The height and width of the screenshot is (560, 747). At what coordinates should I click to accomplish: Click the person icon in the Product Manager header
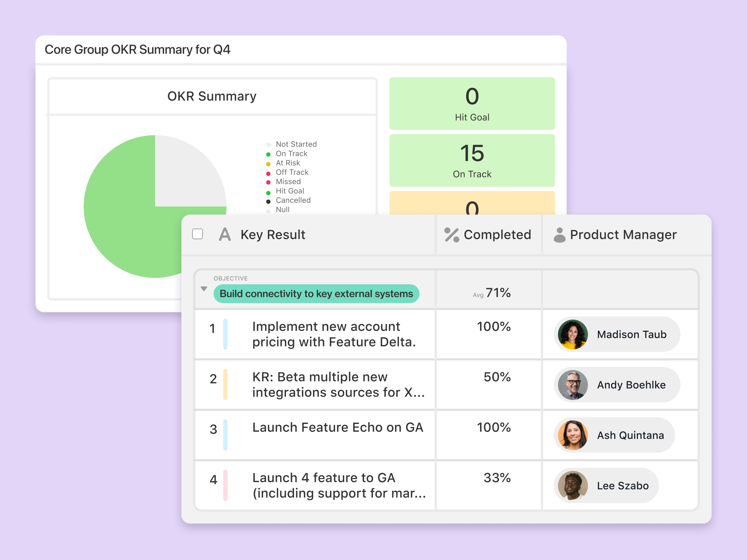click(x=559, y=235)
